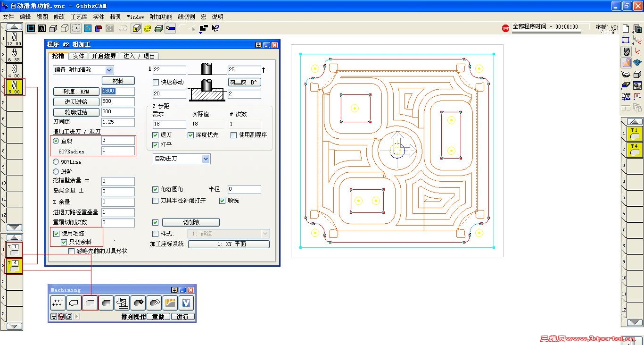Click the selection crosshair box toolbar icon
This screenshot has width=644, height=345.
pyautogui.click(x=76, y=28)
